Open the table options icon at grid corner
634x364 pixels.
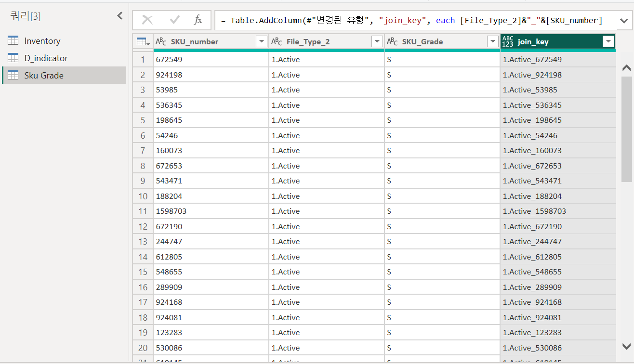142,41
